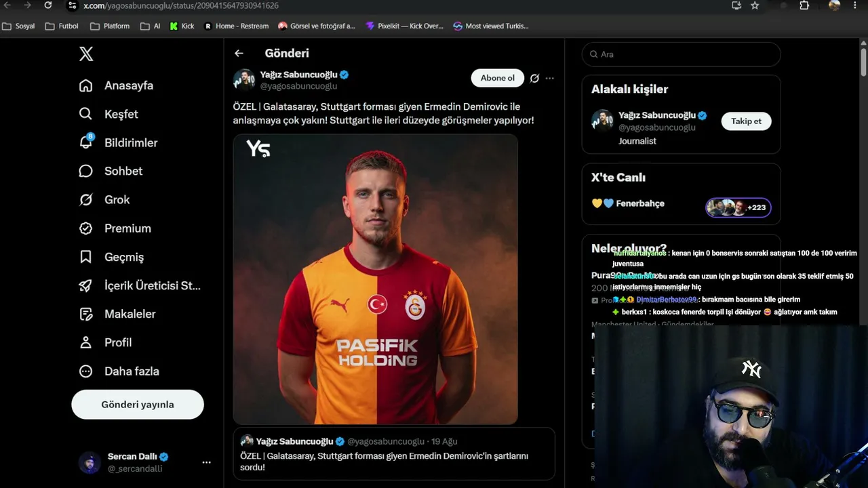Image resolution: width=868 pixels, height=488 pixels.
Task: Click the browser address bar URL
Action: 181,5
